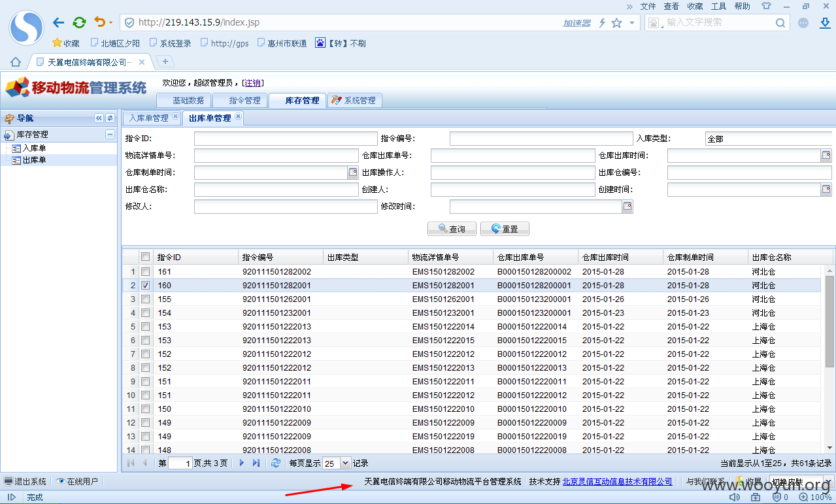This screenshot has height=504, width=836.
Task: Click the 指令ID input field
Action: [x=286, y=139]
